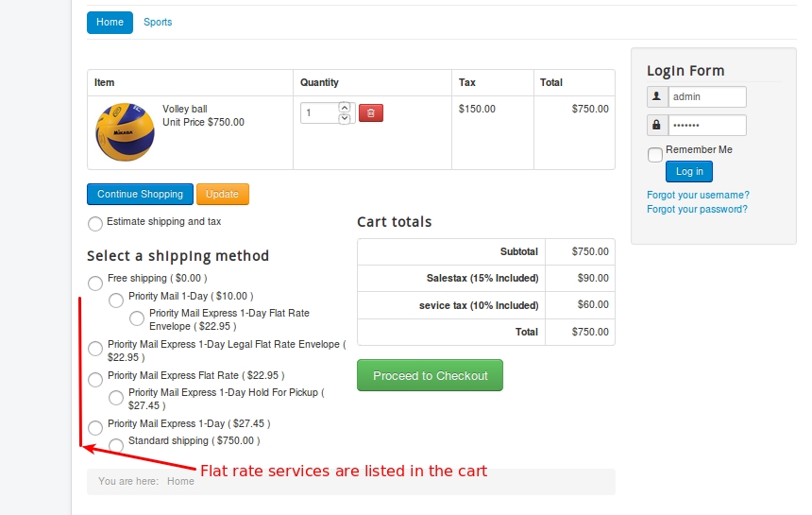Image resolution: width=812 pixels, height=515 pixels.
Task: Click the orange Update button
Action: pyautogui.click(x=222, y=195)
